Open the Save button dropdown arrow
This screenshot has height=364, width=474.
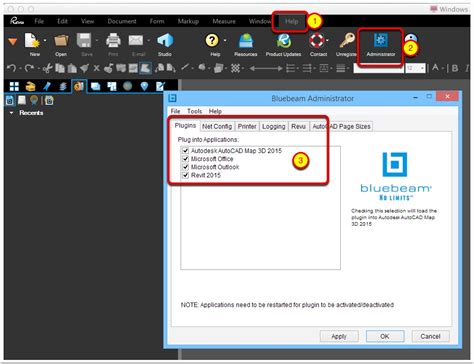click(97, 41)
